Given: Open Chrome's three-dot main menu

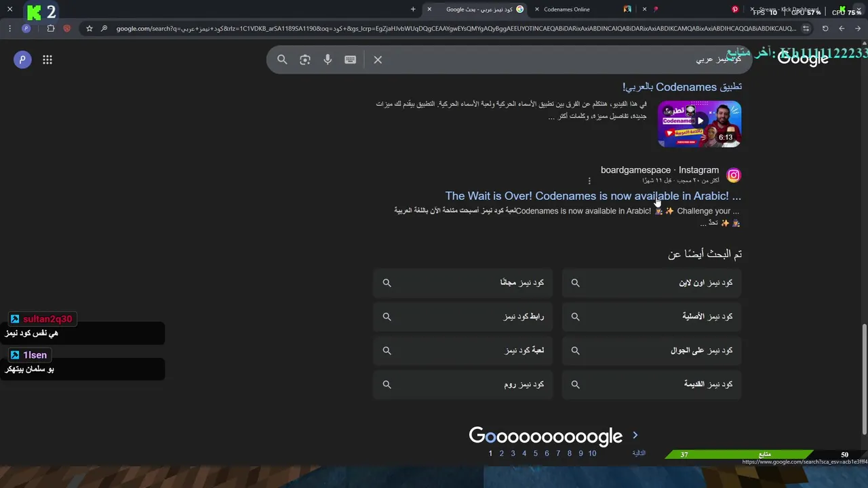Looking at the screenshot, I should (9, 28).
